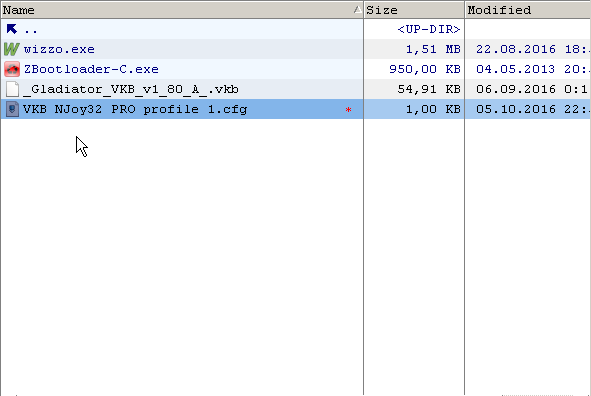Viewport: 591px width, 396px height.
Task: Click the red ZBootloader-C.exe icon
Action: 12,69
